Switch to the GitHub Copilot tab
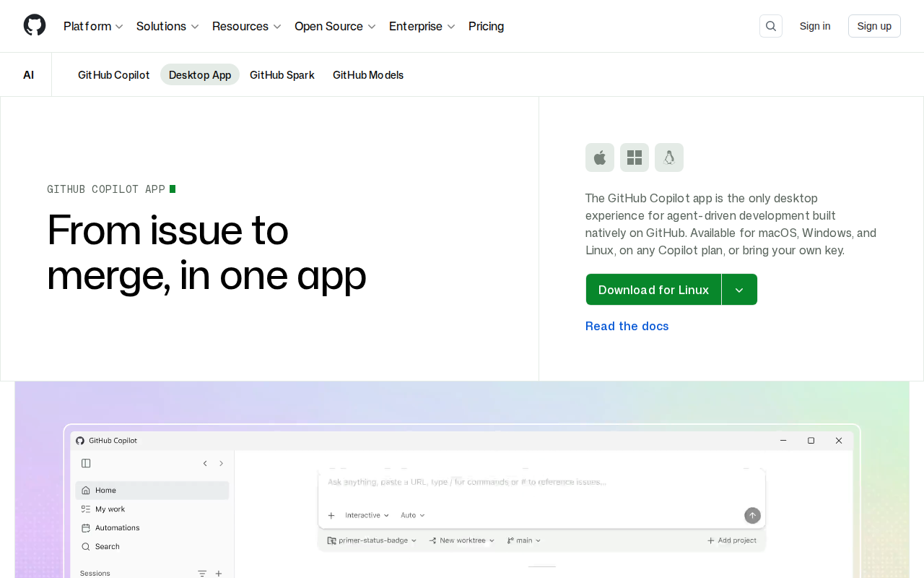This screenshot has height=578, width=924. pos(114,75)
